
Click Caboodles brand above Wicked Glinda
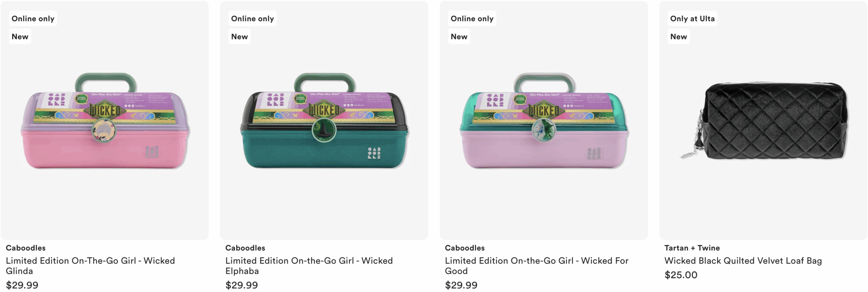pyautogui.click(x=26, y=248)
